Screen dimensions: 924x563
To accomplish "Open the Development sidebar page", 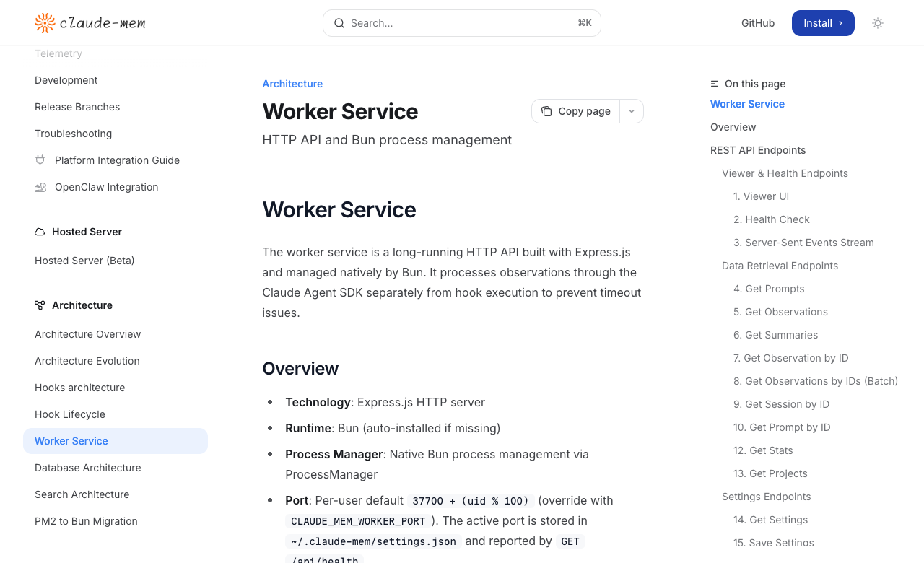I will 66,80.
